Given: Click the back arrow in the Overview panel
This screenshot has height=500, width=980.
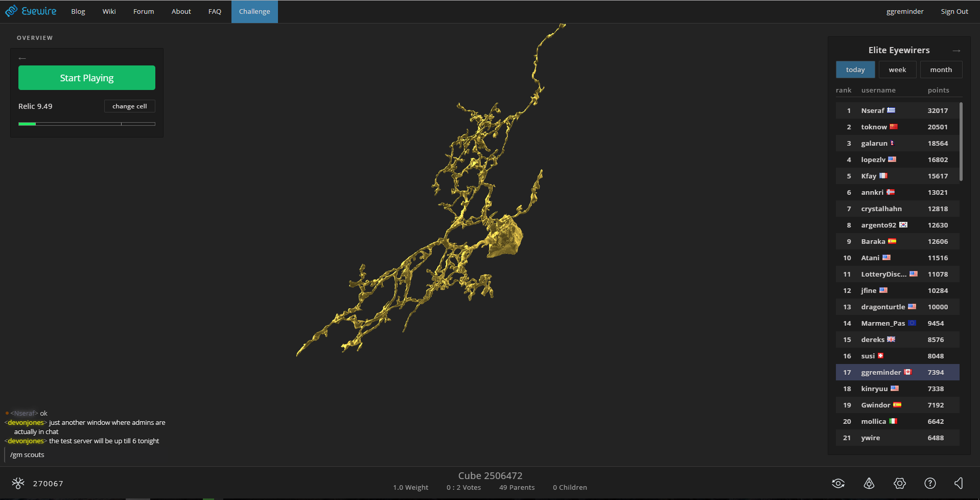Looking at the screenshot, I should [x=22, y=58].
